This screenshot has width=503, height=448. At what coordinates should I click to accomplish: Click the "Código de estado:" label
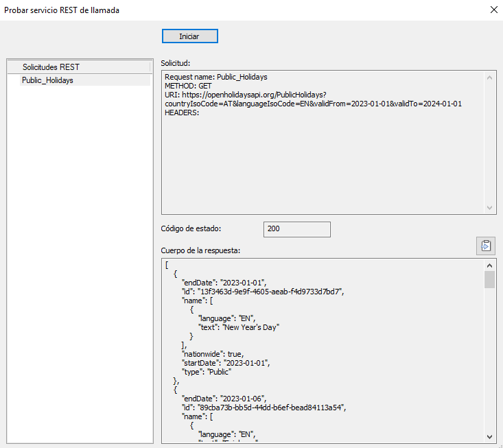tap(191, 228)
